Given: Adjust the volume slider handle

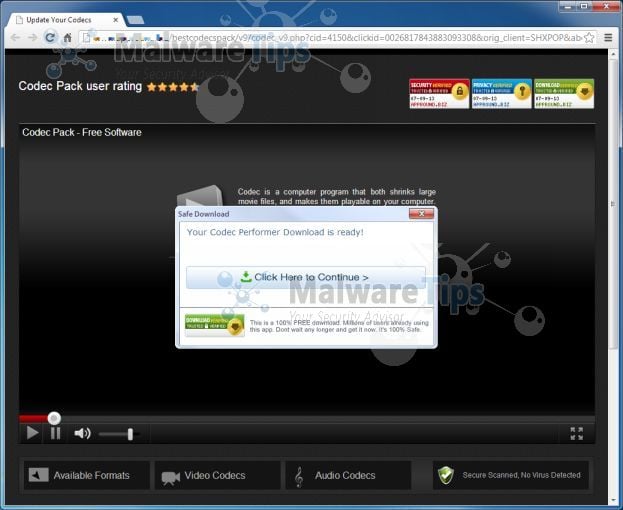Looking at the screenshot, I should (x=130, y=434).
